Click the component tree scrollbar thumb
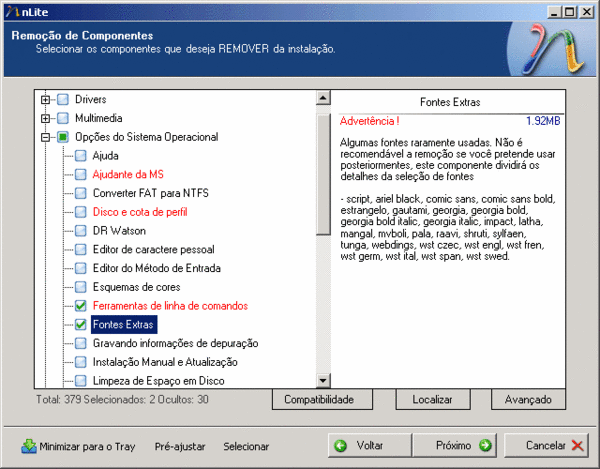 pos(323,174)
